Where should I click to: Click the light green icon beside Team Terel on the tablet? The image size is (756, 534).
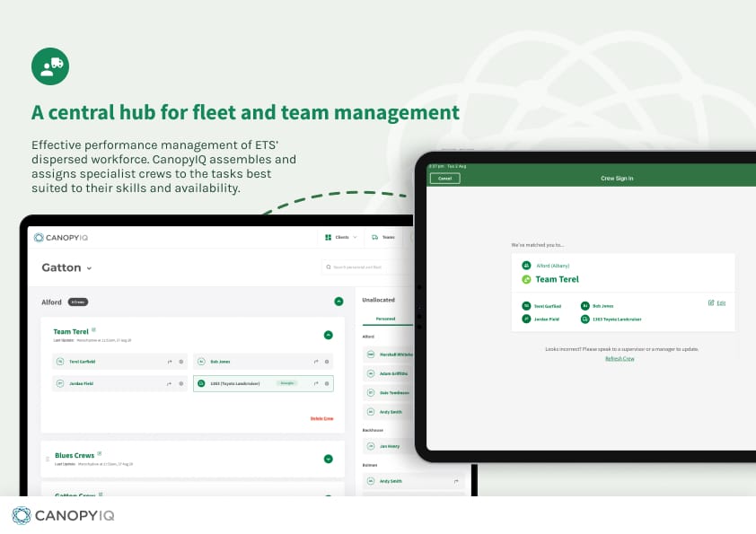click(526, 279)
